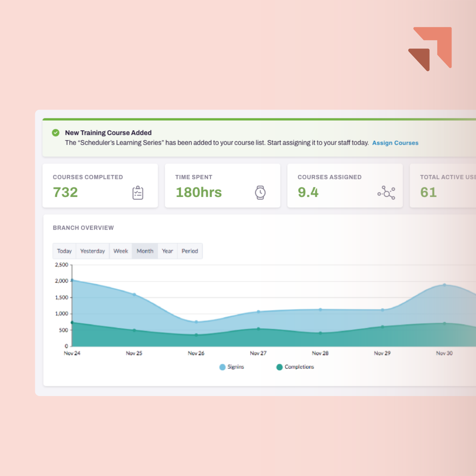Toggle the Completions legend dot
476x476 pixels.
280,367
